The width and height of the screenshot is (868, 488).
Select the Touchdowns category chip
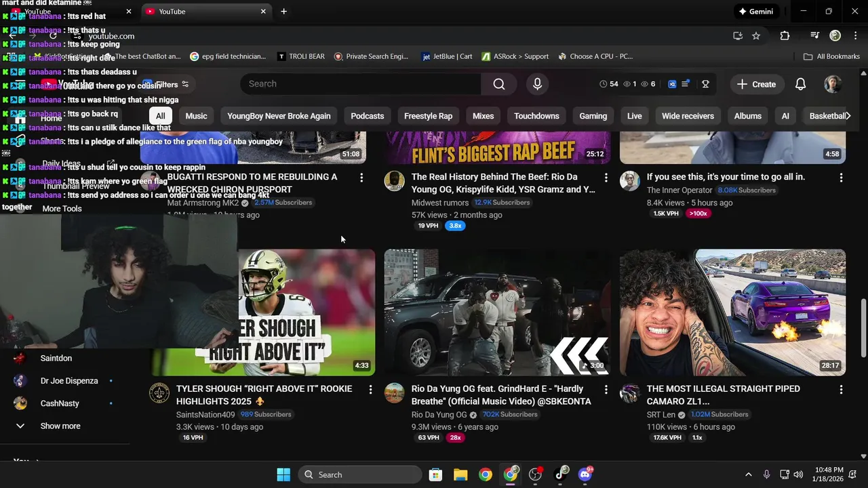point(536,116)
